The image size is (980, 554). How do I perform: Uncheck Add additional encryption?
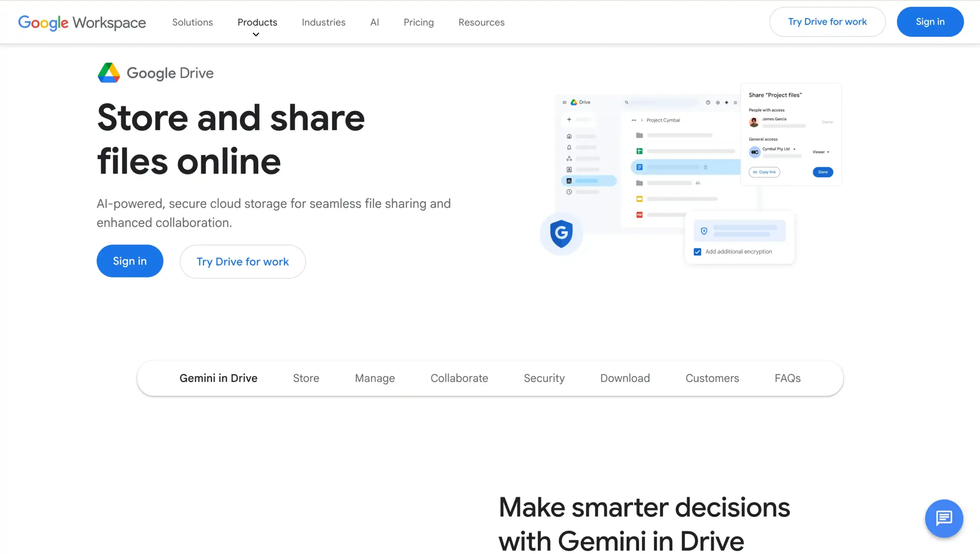pos(697,252)
